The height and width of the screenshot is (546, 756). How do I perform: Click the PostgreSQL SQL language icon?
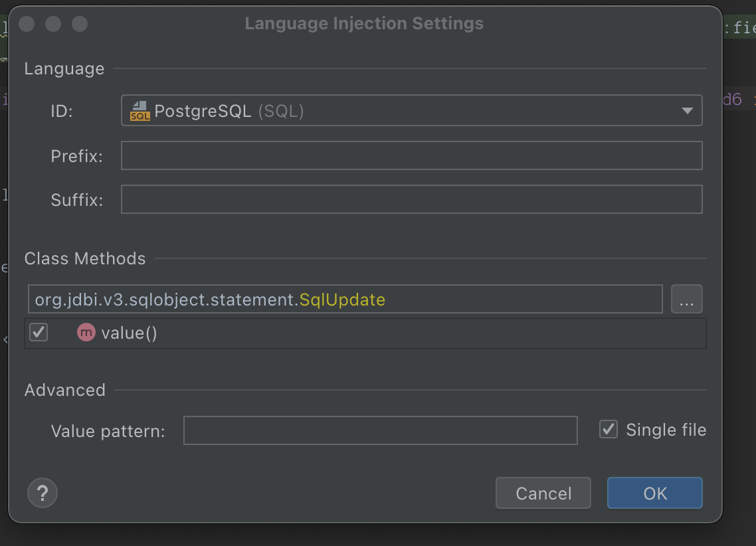point(141,110)
